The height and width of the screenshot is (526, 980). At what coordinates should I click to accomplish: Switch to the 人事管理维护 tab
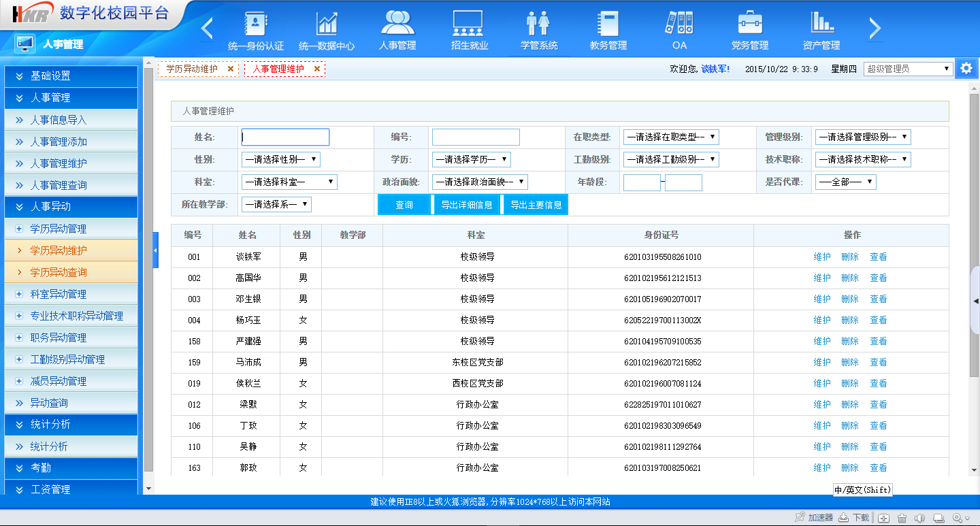pyautogui.click(x=278, y=69)
